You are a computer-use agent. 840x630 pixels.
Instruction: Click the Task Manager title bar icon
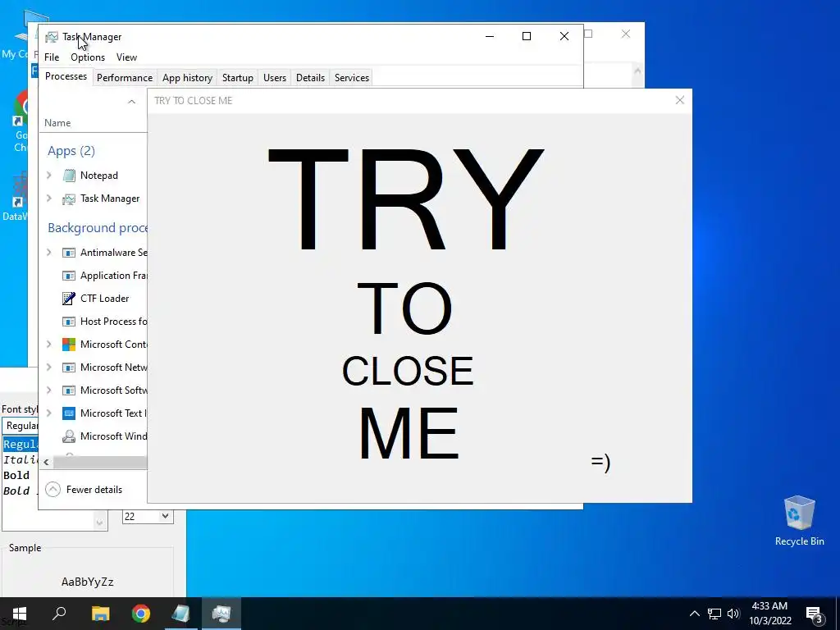click(x=52, y=37)
